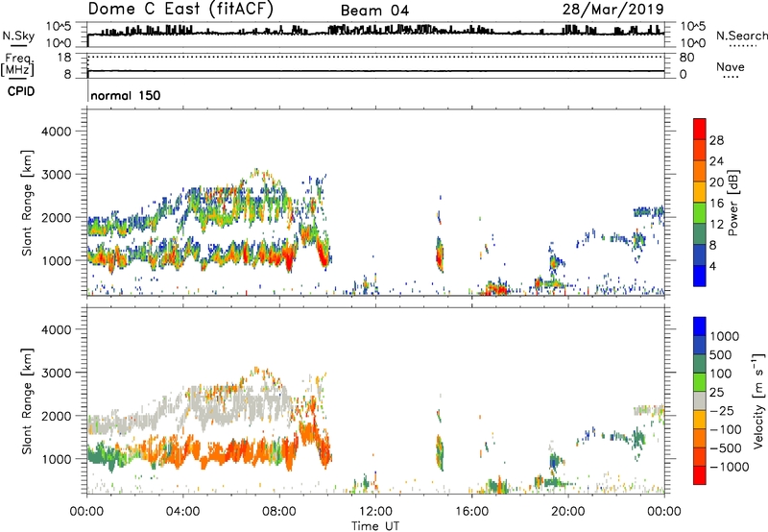This screenshot has width=768, height=532.
Task: Click the "28" tick on the Power colorbar
Action: pos(716,140)
